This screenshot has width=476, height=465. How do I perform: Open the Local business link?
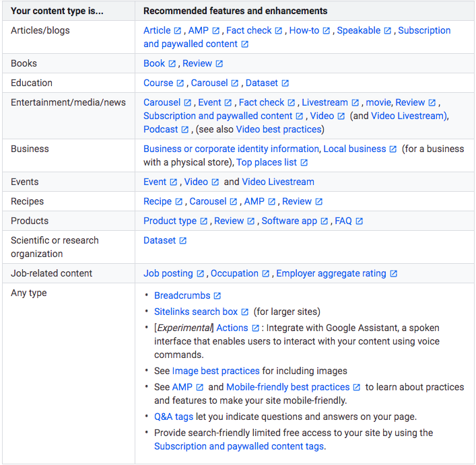coord(355,149)
